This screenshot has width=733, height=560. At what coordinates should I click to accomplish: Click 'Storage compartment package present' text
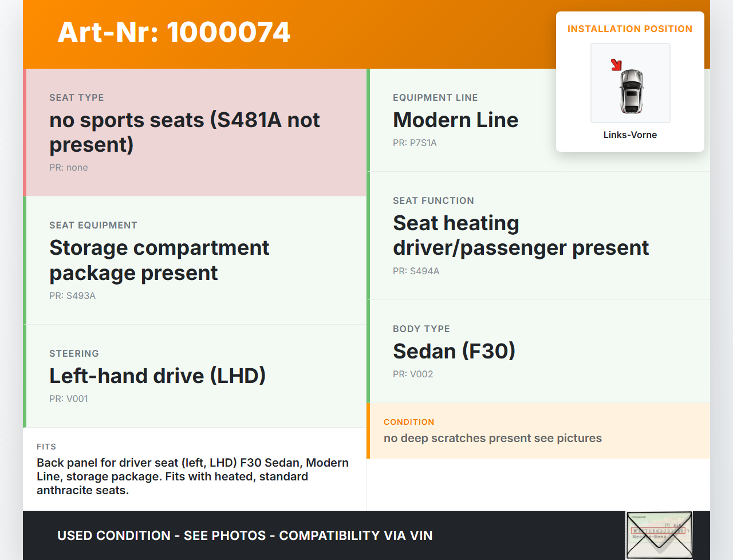159,260
